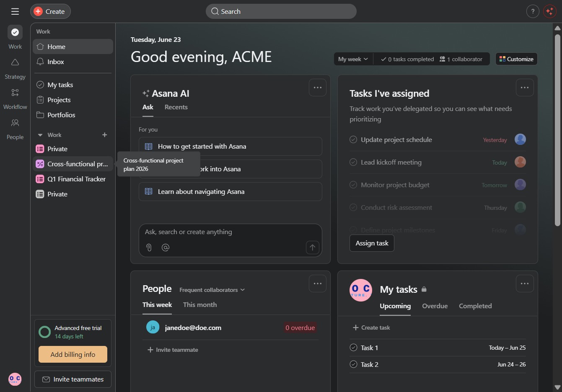Select the This week tab in People

coord(157,305)
